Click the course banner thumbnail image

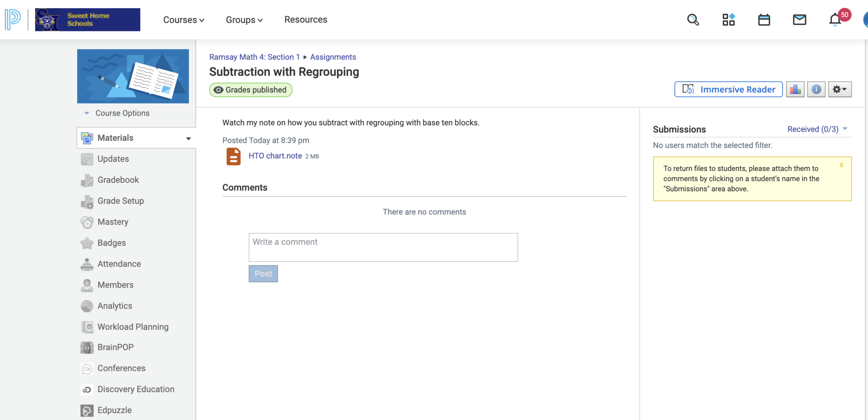click(133, 76)
